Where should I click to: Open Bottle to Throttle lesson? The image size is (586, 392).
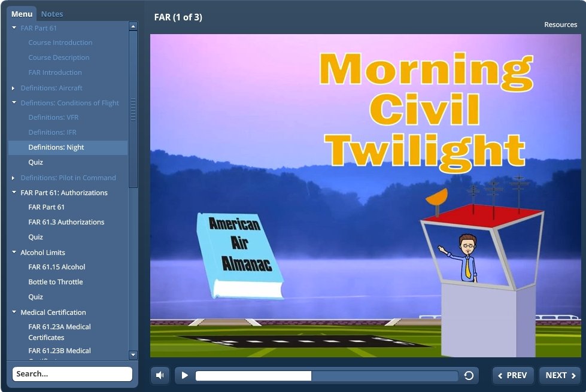pos(56,282)
